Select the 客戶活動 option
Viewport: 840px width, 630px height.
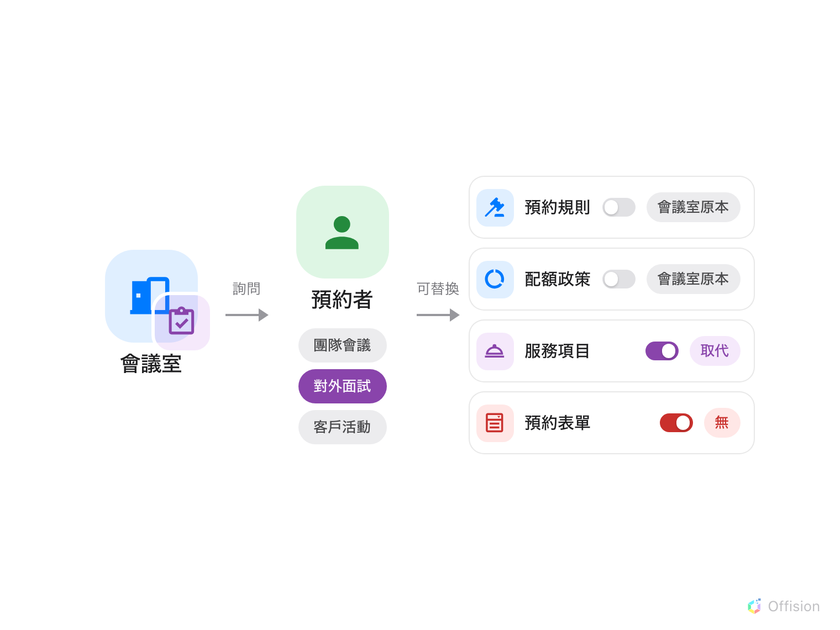343,427
